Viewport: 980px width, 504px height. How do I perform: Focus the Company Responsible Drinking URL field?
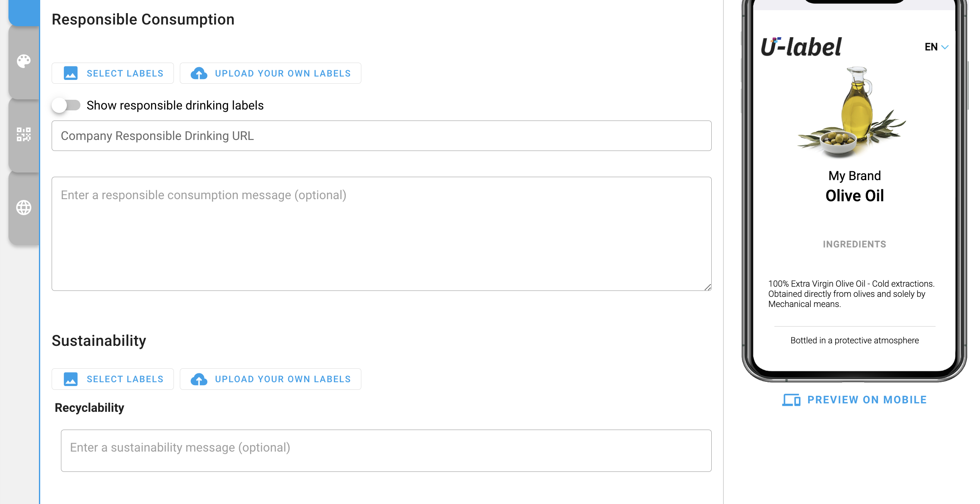(x=381, y=136)
